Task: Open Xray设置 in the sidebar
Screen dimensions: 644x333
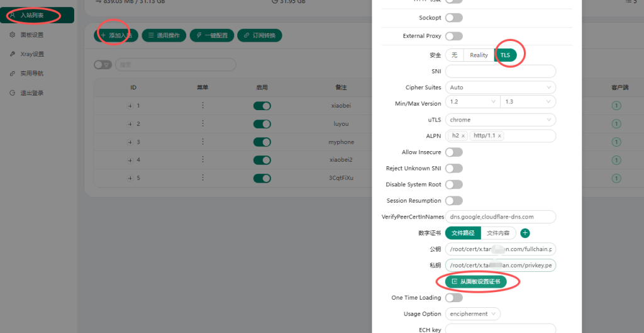Action: click(x=31, y=54)
